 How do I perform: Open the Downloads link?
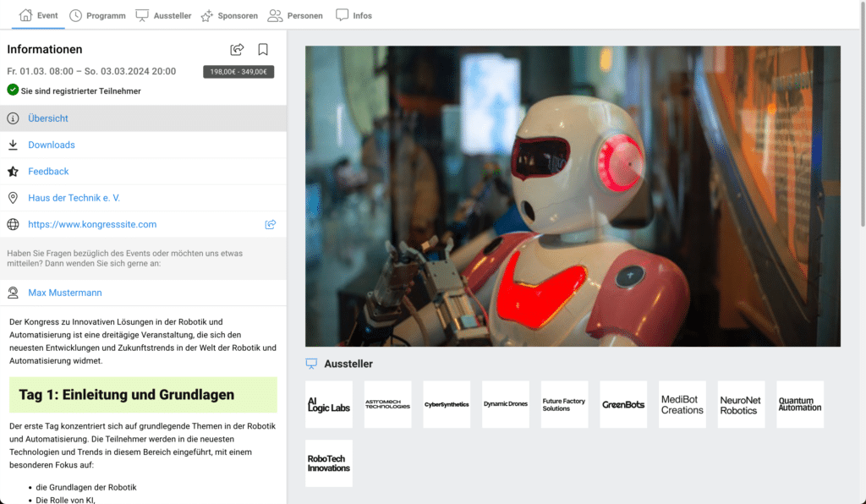52,145
